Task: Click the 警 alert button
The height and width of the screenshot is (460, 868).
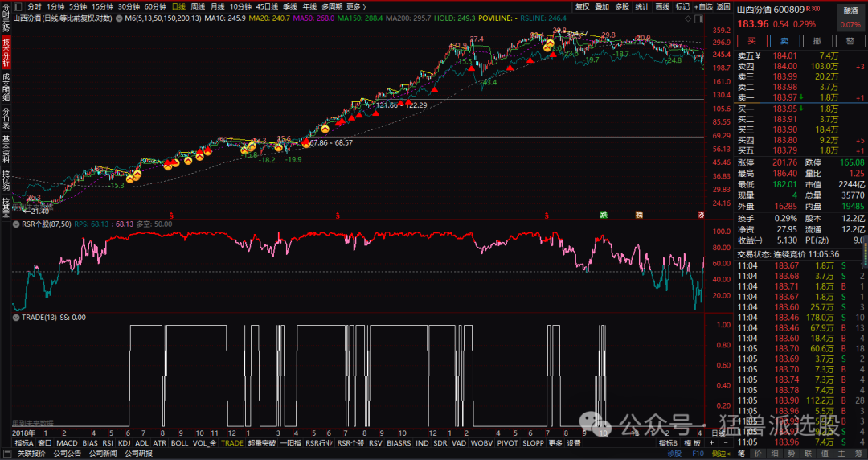Action: coord(850,41)
